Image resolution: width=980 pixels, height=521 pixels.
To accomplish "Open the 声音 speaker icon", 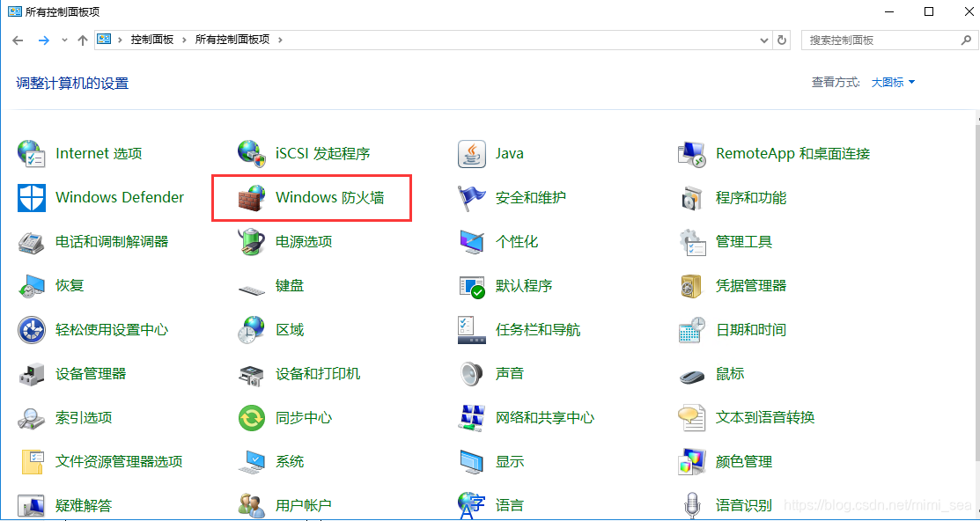I will point(472,374).
